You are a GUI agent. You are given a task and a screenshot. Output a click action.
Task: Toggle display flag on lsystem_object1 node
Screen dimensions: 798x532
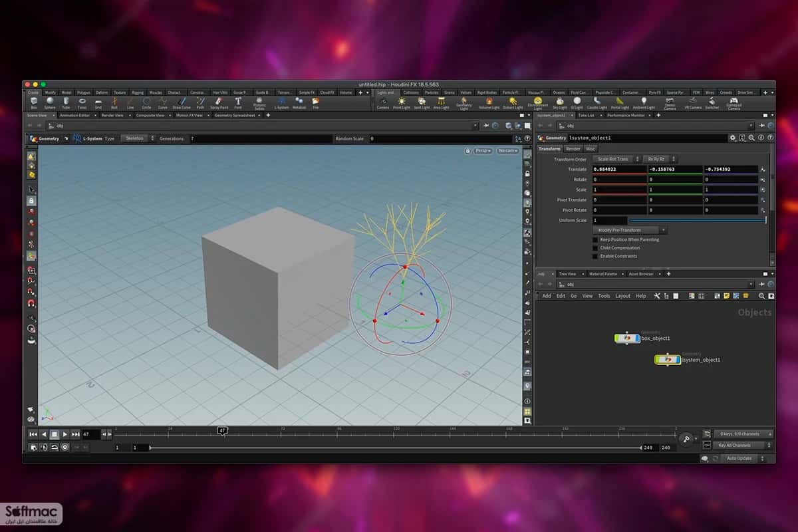point(676,360)
